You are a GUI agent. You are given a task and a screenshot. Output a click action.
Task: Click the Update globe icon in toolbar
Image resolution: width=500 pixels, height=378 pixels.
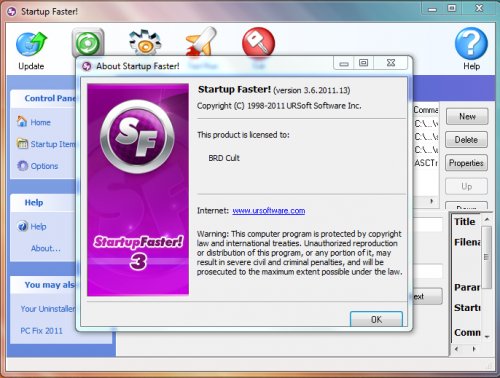click(x=31, y=44)
